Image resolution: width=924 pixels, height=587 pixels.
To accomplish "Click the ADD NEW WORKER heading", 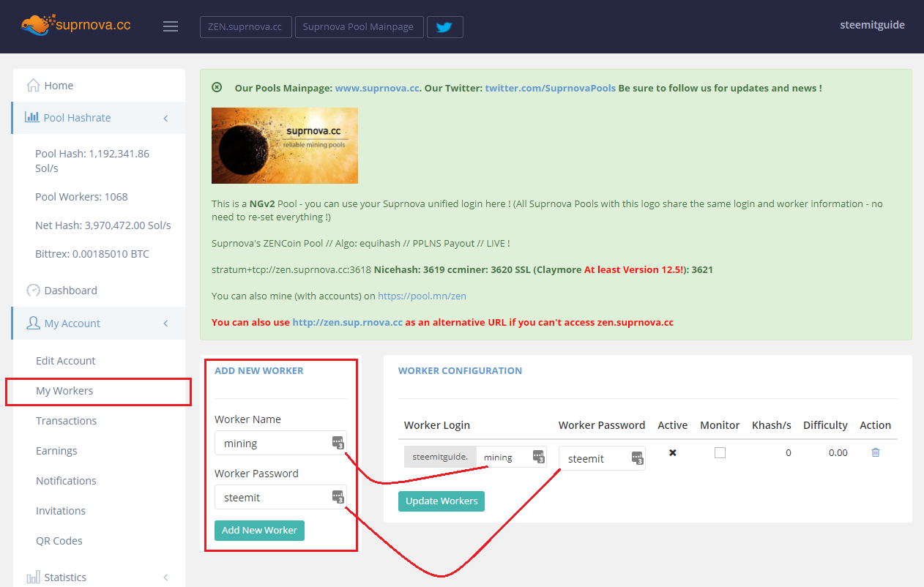I will pyautogui.click(x=259, y=370).
